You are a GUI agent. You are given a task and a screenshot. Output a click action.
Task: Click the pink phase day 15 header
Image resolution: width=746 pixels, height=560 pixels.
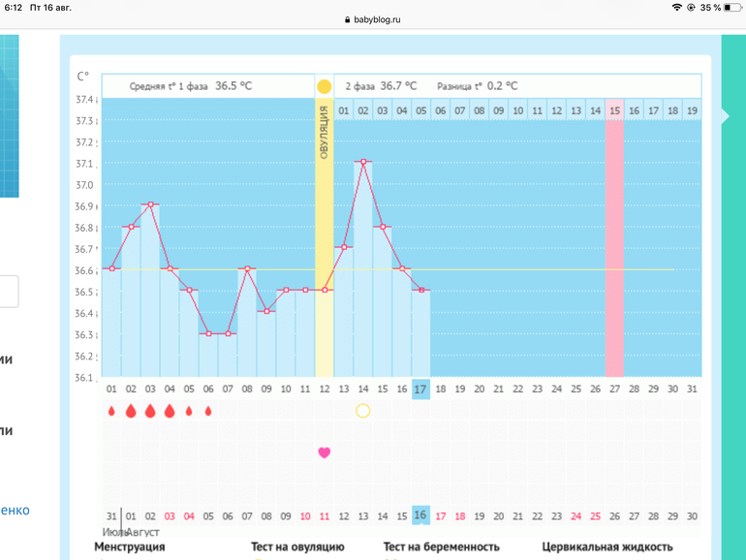click(614, 110)
